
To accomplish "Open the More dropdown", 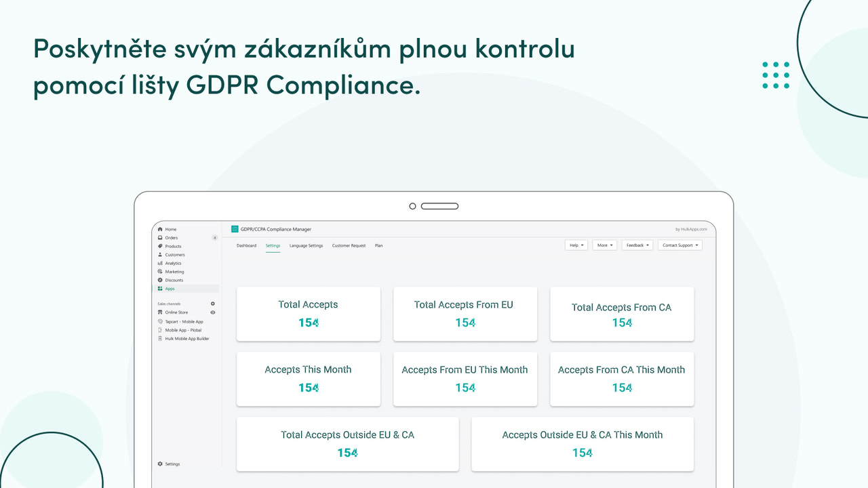I will (605, 245).
